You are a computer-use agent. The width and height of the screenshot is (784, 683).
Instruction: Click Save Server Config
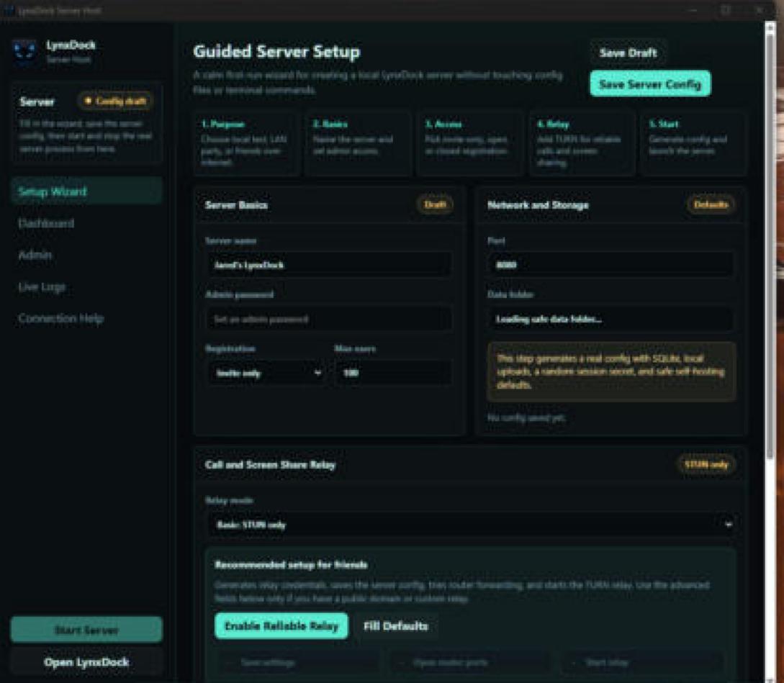pyautogui.click(x=650, y=84)
